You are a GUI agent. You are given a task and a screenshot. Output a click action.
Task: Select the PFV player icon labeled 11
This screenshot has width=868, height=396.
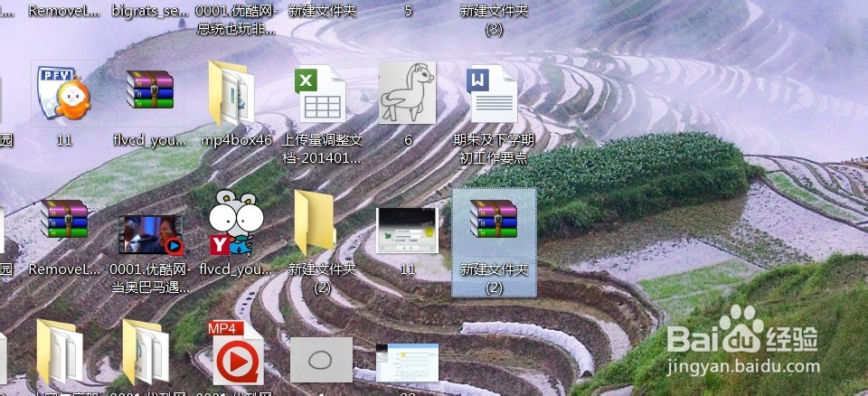tap(64, 93)
